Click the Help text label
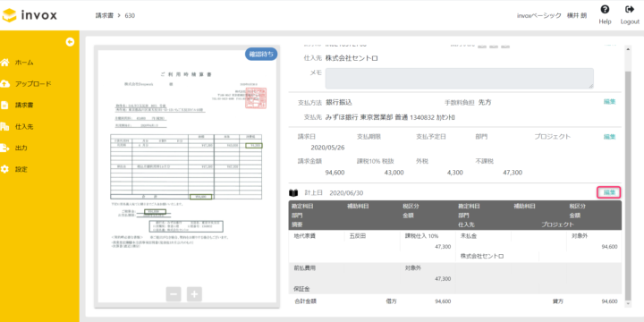The image size is (644, 322). [605, 21]
